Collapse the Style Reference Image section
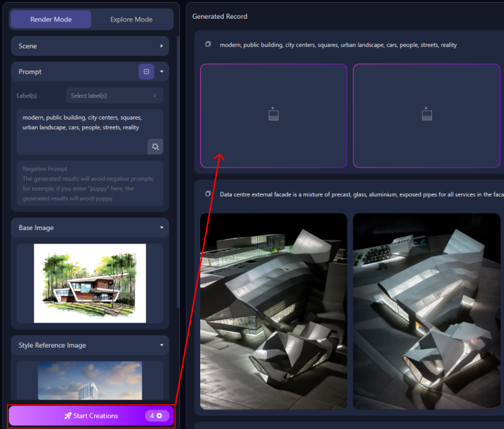The image size is (504, 429). pyautogui.click(x=162, y=346)
